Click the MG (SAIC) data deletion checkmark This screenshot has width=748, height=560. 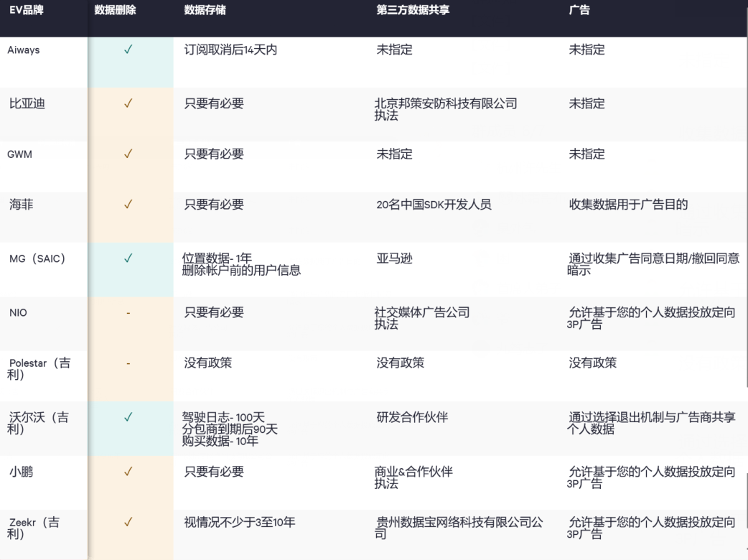[128, 258]
